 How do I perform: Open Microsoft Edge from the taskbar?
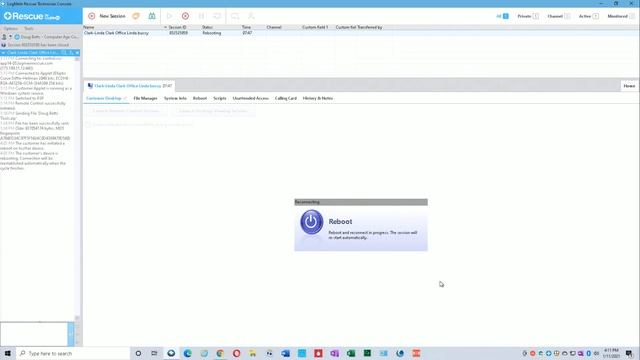(x=187, y=353)
